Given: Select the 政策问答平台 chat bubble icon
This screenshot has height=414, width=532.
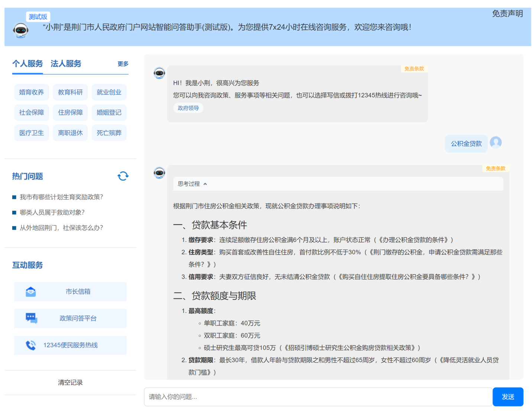Looking at the screenshot, I should click(x=31, y=318).
